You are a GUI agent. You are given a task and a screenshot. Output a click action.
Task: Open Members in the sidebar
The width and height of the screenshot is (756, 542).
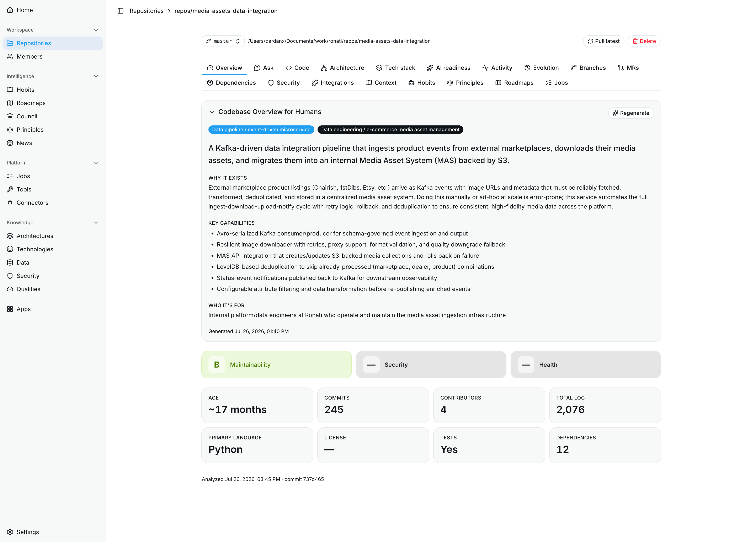pos(53,57)
